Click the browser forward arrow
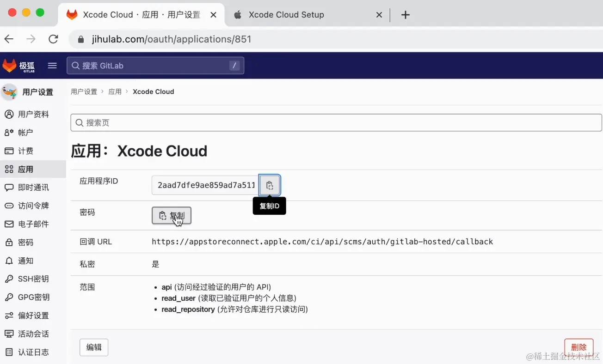 31,39
